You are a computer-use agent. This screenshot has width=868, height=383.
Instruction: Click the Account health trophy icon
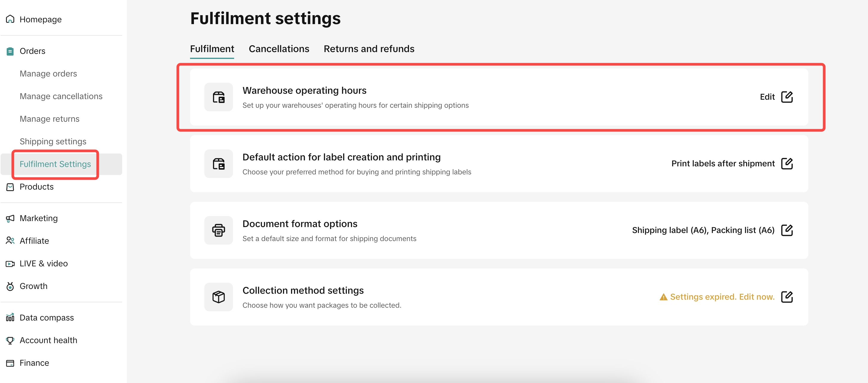point(10,340)
